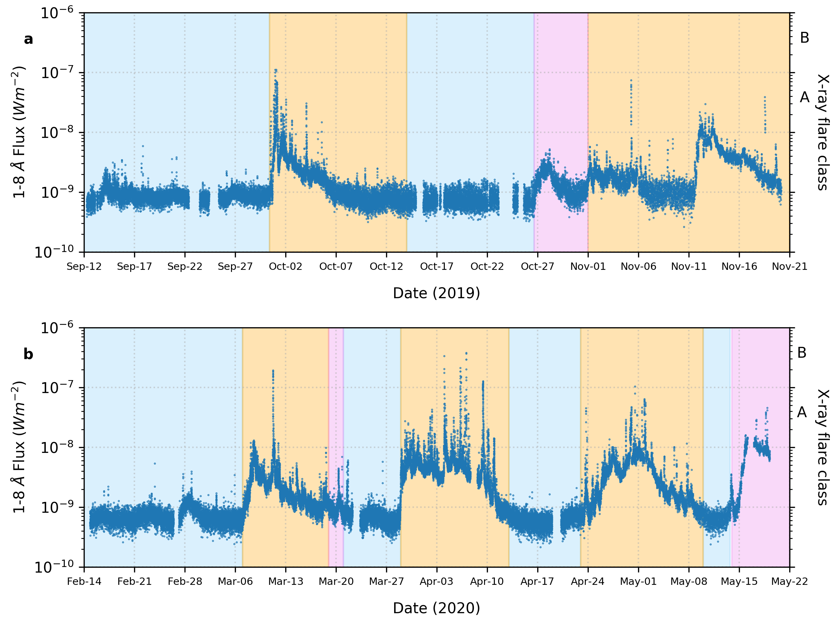
Task: Click panel b's 1-8 Å Flux axis title
Action: point(19,447)
